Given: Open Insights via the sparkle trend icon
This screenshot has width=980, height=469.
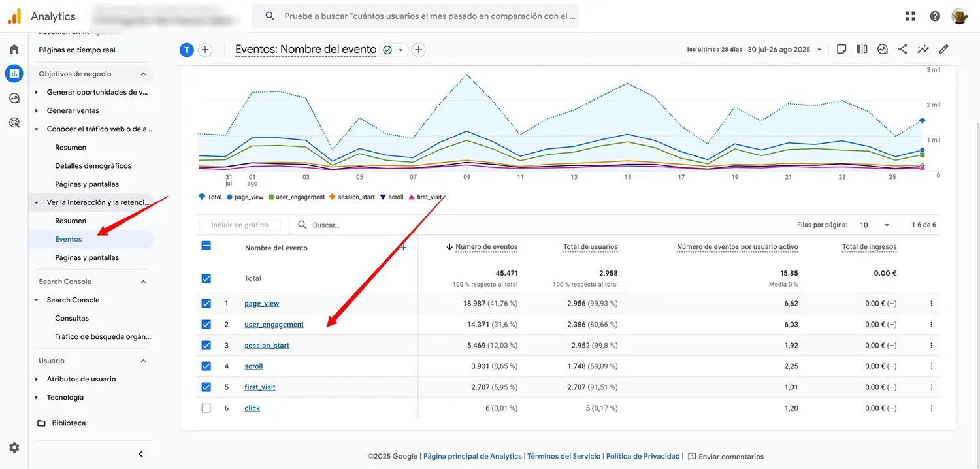Looking at the screenshot, I should [923, 49].
